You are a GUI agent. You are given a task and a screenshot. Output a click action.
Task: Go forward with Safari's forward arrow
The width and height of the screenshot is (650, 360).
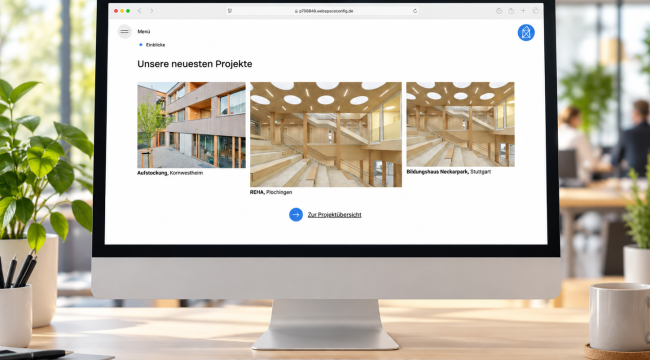pos(151,11)
